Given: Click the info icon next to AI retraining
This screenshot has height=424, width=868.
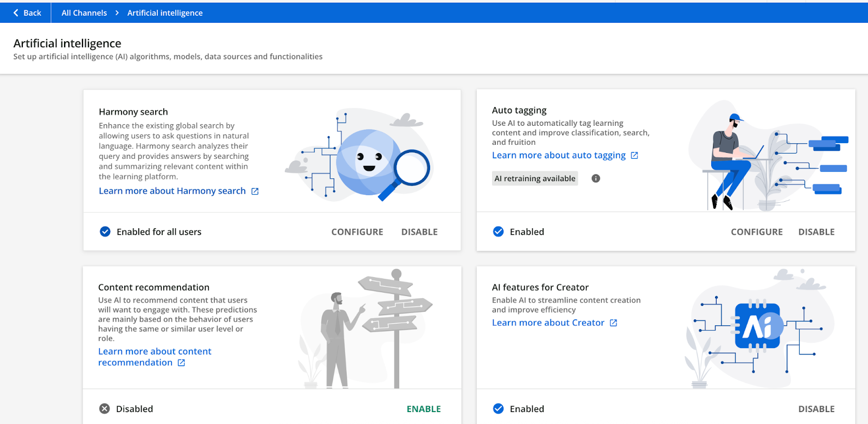Looking at the screenshot, I should (x=596, y=178).
